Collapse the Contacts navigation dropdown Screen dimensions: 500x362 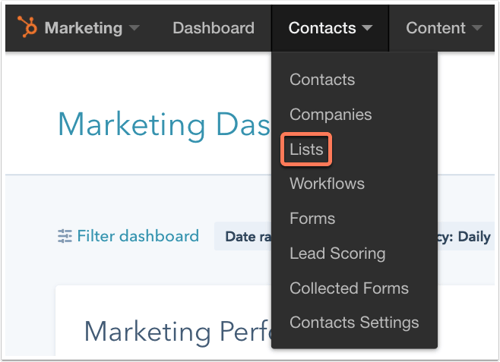330,28
